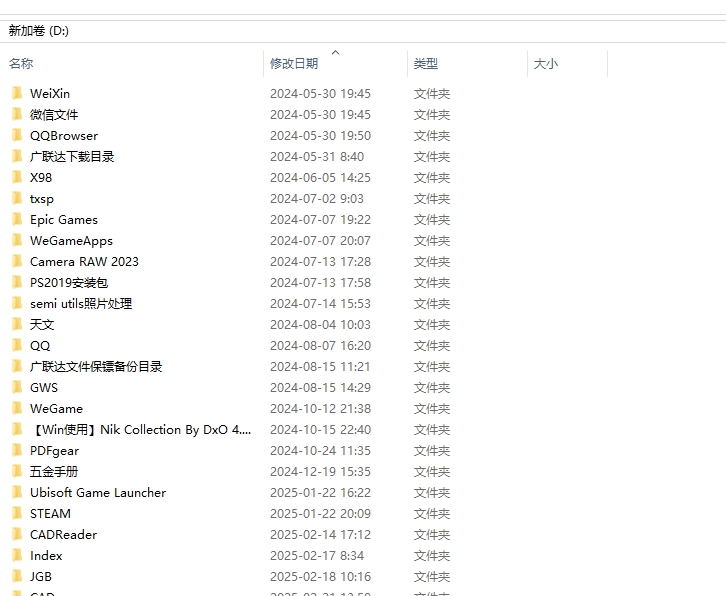Click the PDFgear folder icon
This screenshot has height=596, width=726.
point(17,451)
